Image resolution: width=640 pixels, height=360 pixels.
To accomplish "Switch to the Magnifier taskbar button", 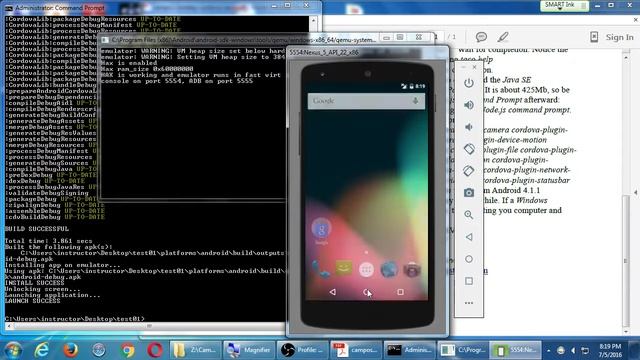I will coord(249,350).
